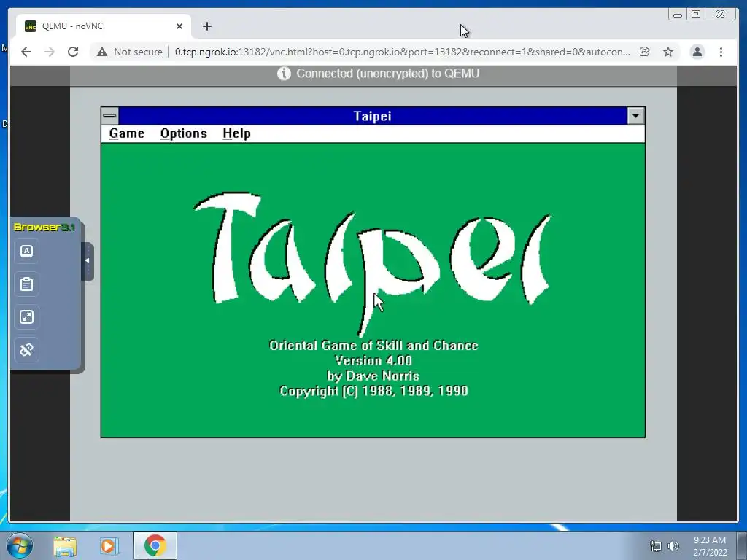Launch Windows Explorer from the taskbar
The width and height of the screenshot is (747, 560).
[x=65, y=546]
